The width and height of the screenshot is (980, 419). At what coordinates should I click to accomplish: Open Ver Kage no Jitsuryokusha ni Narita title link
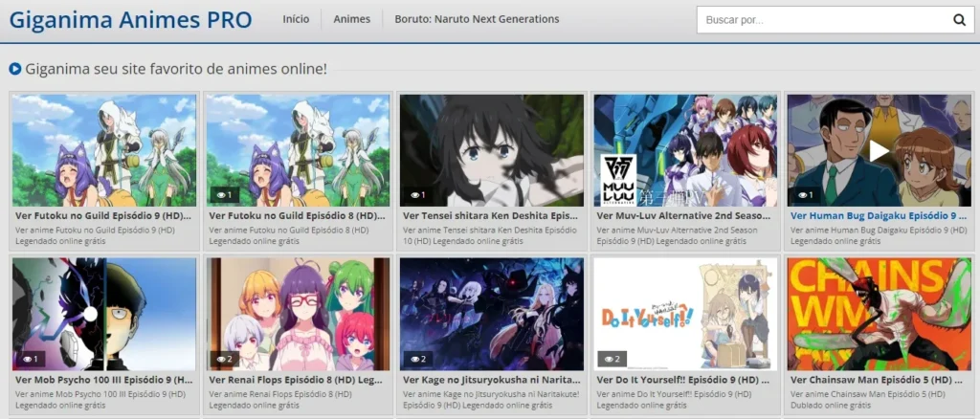point(491,379)
